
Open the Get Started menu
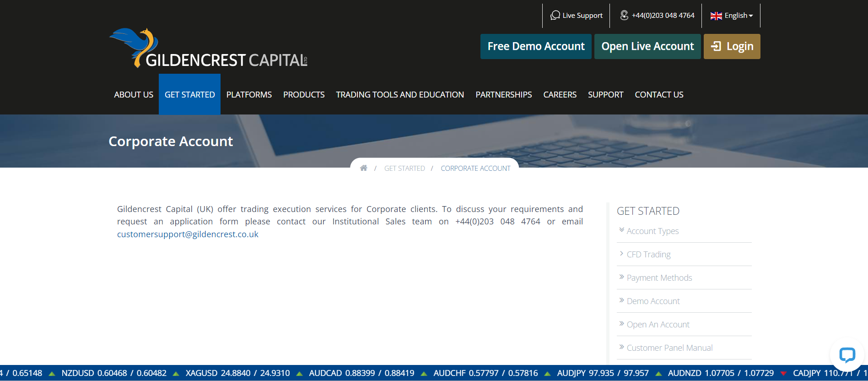coord(189,94)
